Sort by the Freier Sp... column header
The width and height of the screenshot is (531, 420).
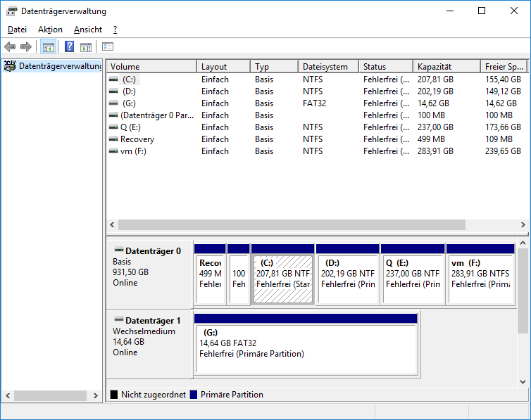[x=504, y=67]
